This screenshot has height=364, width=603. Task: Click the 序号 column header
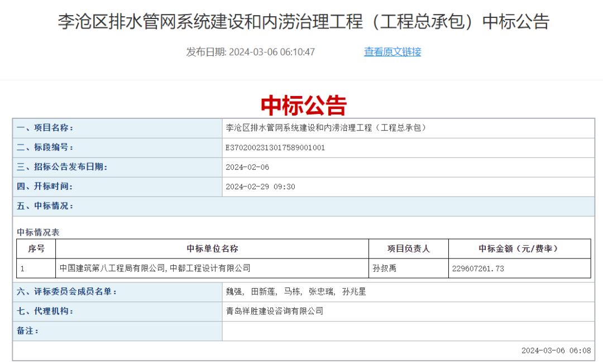(36, 248)
